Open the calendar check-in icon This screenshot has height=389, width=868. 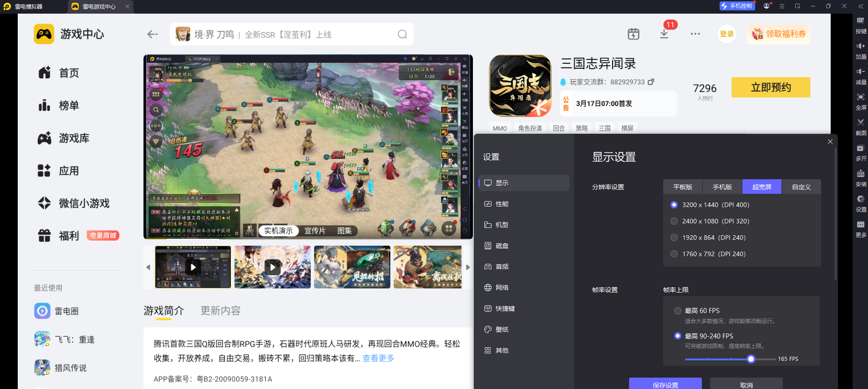coord(634,34)
